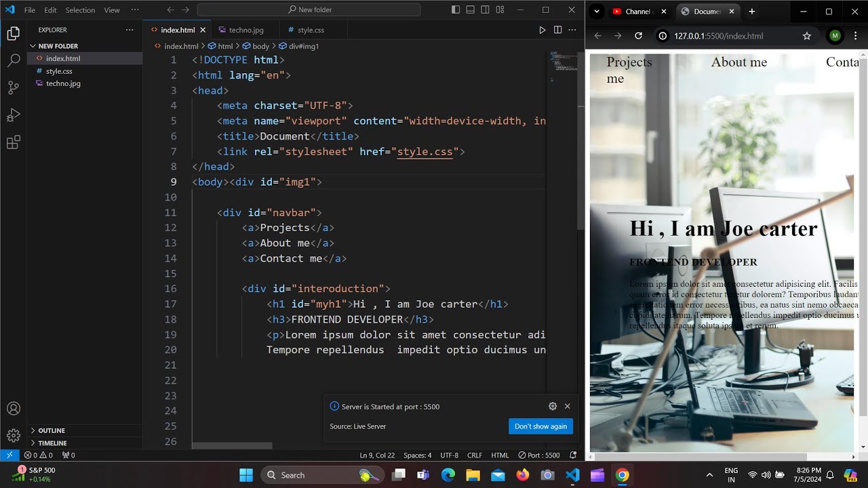Open Explorer Views and More Actions ellipsis
The width and height of the screenshot is (868, 488).
(x=130, y=30)
